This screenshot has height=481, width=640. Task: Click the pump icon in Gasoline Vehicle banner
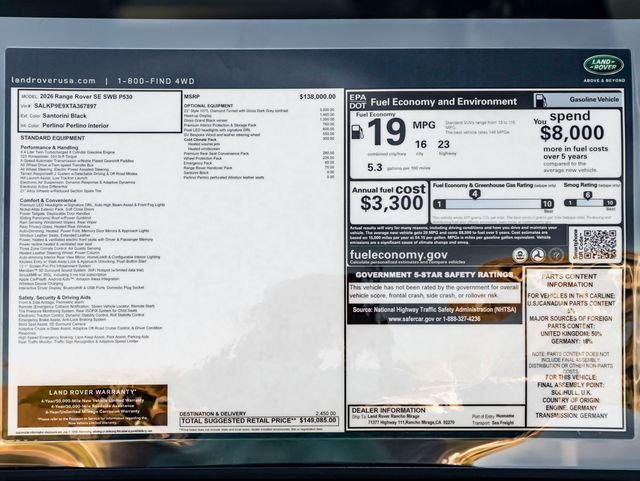click(x=540, y=100)
